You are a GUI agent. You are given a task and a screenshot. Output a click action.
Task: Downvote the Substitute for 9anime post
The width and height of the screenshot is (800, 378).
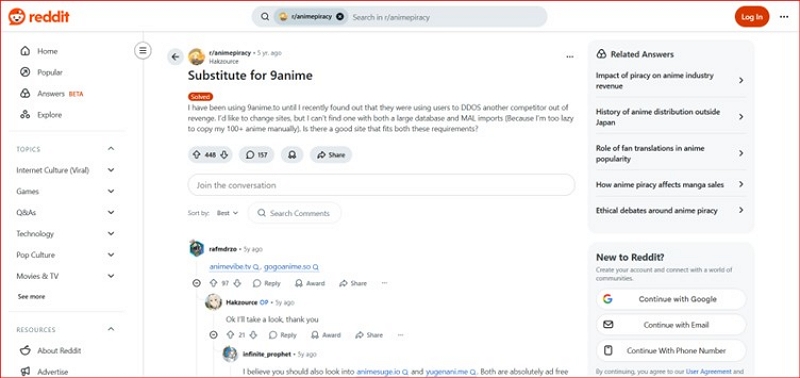224,155
